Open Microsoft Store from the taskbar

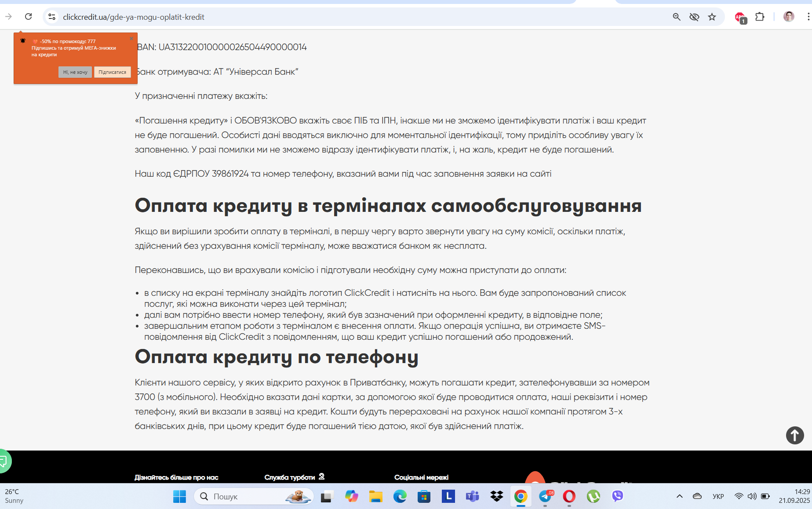[424, 497]
